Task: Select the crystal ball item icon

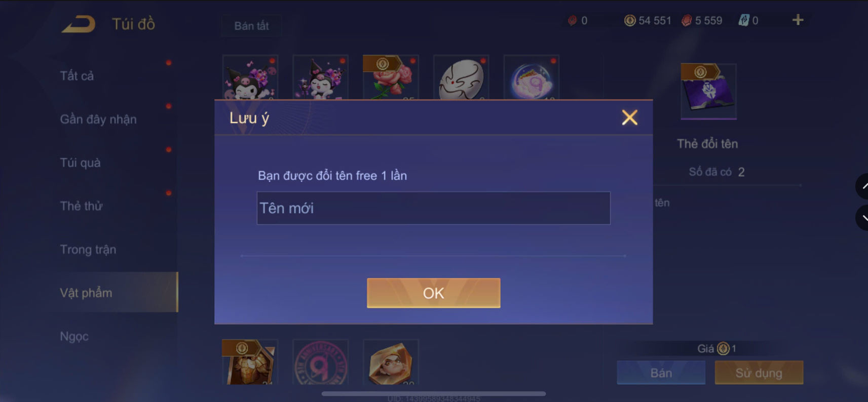Action: click(532, 77)
